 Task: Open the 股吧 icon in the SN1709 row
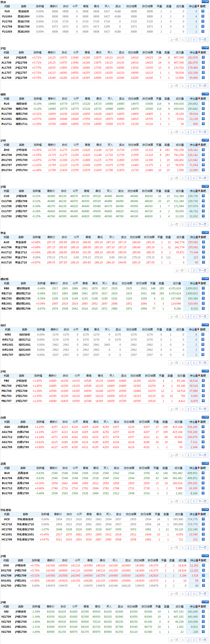pyautogui.click(x=203, y=575)
